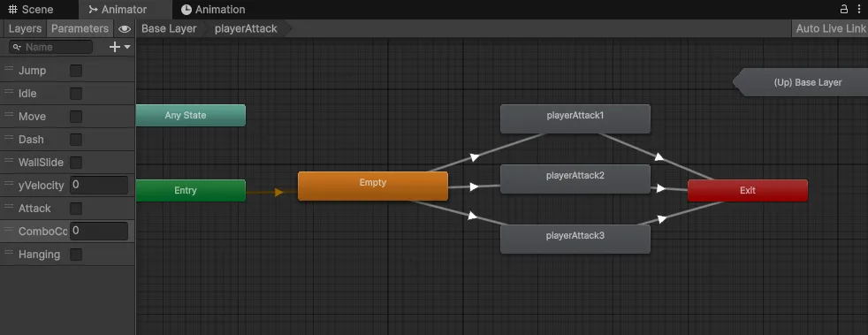Enable the Dash parameter checkbox
This screenshot has height=335, width=868.
coord(76,140)
